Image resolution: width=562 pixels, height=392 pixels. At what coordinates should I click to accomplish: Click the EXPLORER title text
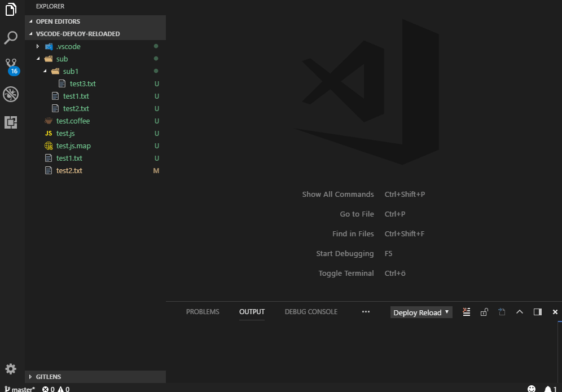click(50, 6)
